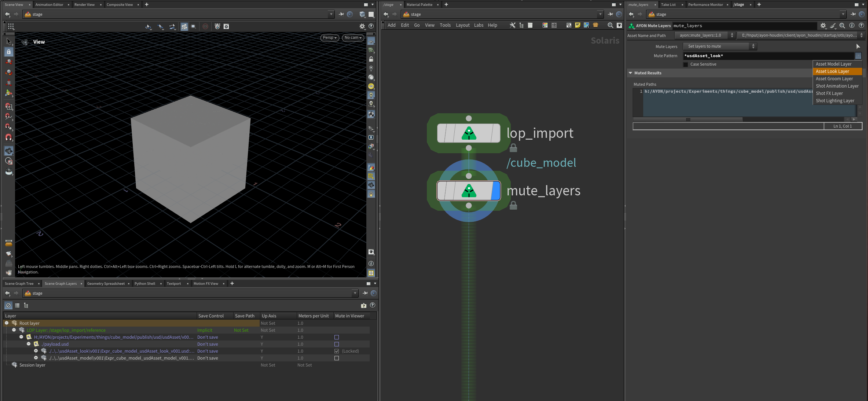
Task: Enable the Case Sensitive checkbox
Action: (x=686, y=65)
